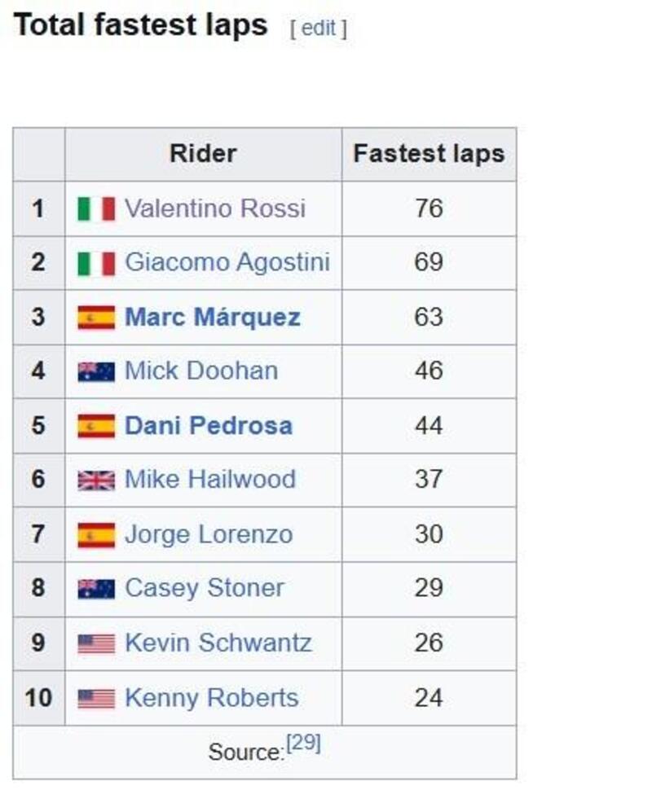The width and height of the screenshot is (652, 812).
Task: Open Valentino Rossi's rider page
Action: tap(215, 208)
